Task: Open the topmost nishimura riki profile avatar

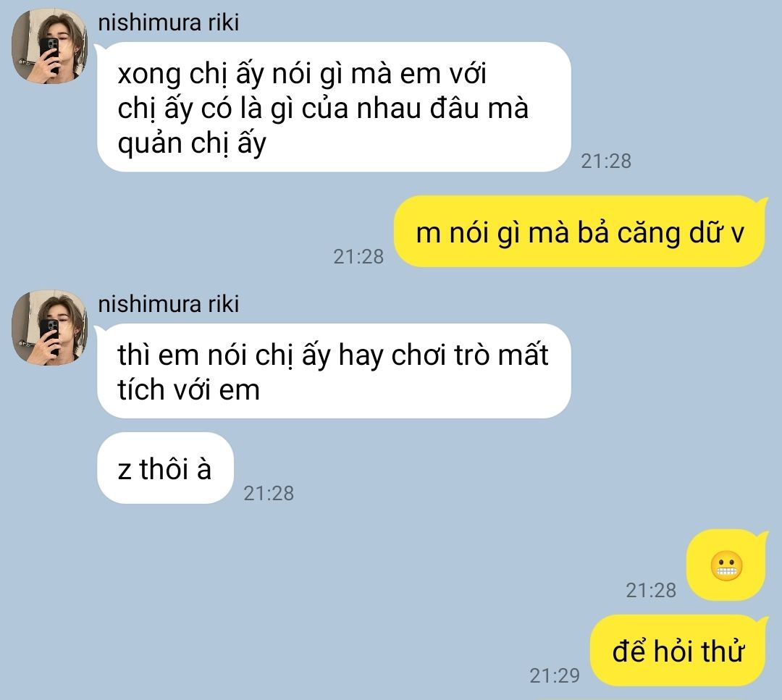Action: (49, 46)
